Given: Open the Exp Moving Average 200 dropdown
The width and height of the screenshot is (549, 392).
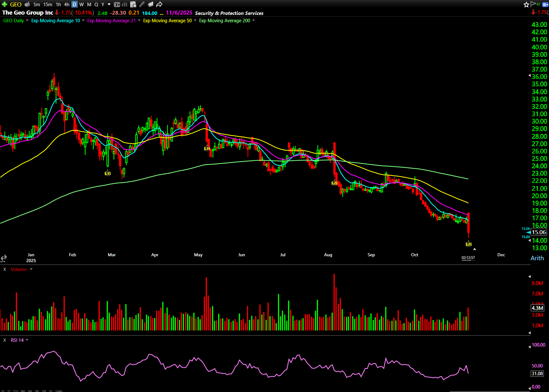Looking at the screenshot, I should [254, 21].
